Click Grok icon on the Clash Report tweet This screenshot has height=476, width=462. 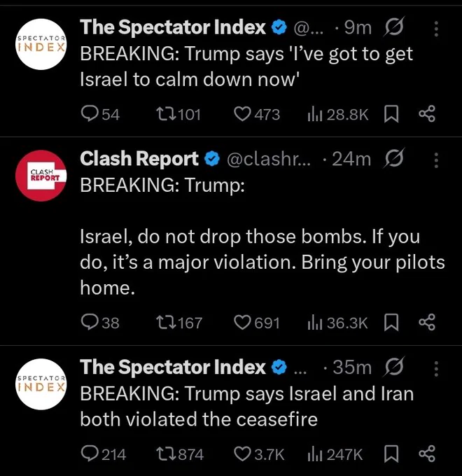pos(394,158)
